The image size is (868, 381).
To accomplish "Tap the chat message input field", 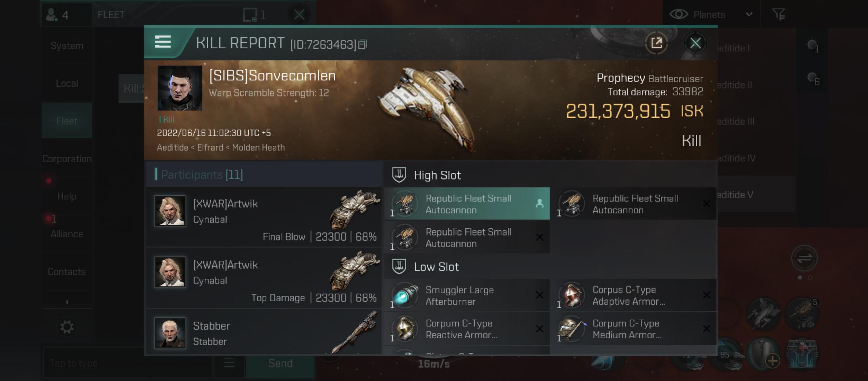I will [x=127, y=363].
